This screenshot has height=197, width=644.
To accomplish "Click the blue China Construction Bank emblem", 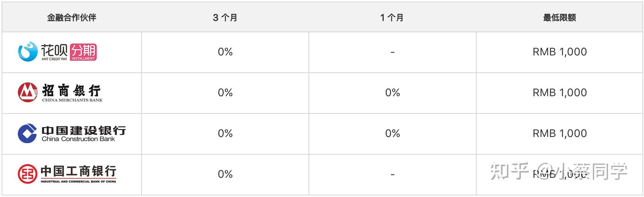I will 27,133.
